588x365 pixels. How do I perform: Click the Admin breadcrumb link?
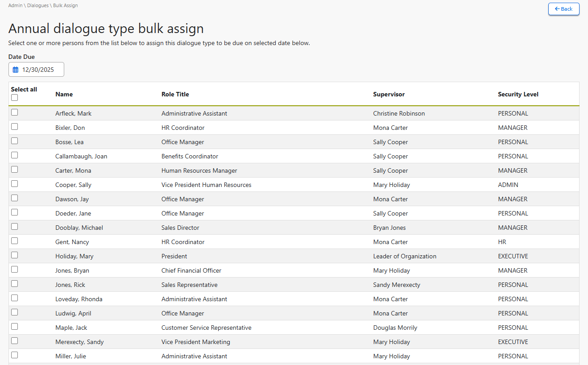[x=15, y=6]
